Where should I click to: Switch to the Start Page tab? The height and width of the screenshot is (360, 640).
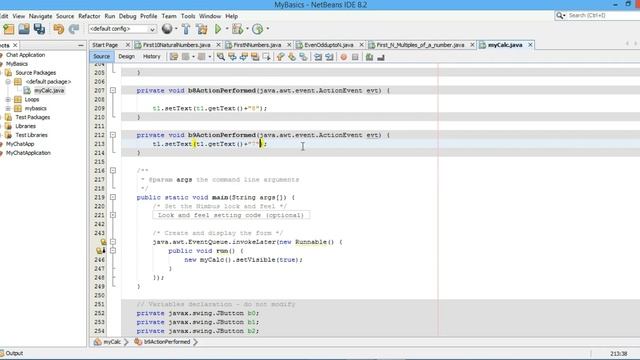tap(105, 45)
